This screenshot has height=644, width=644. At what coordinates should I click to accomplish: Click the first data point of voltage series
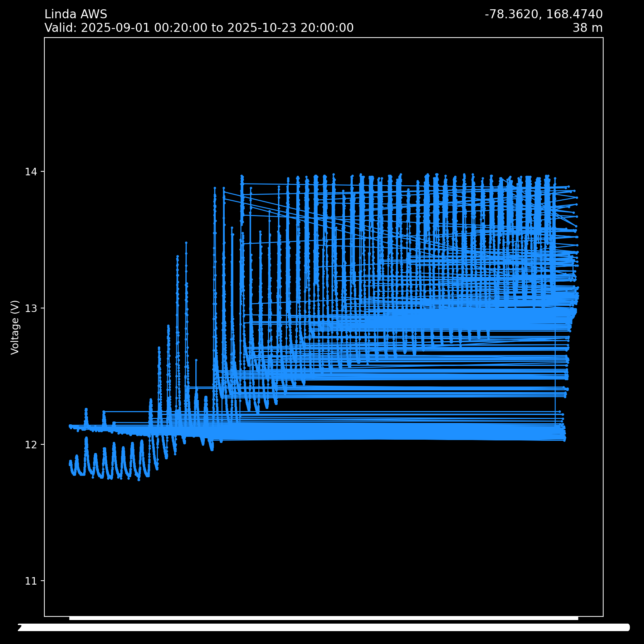tap(70, 426)
